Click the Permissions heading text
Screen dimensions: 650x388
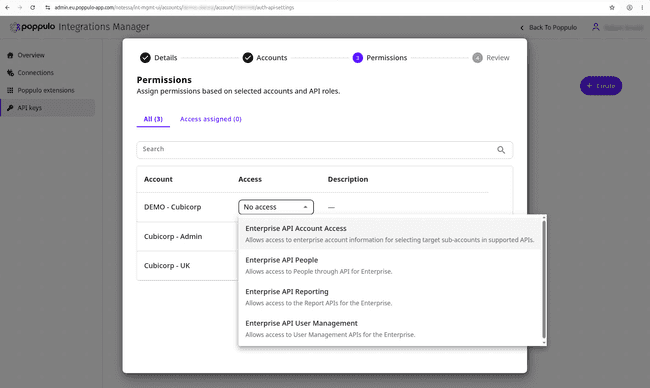pyautogui.click(x=164, y=80)
